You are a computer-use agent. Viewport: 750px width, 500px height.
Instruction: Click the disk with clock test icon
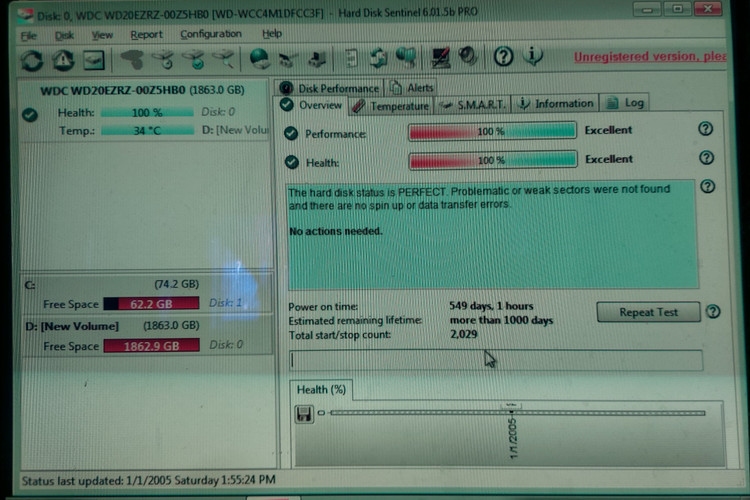(163, 60)
